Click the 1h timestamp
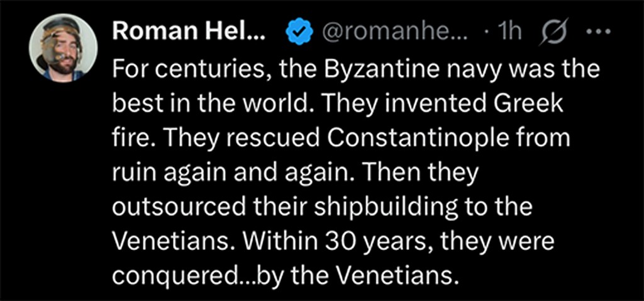 [x=507, y=31]
